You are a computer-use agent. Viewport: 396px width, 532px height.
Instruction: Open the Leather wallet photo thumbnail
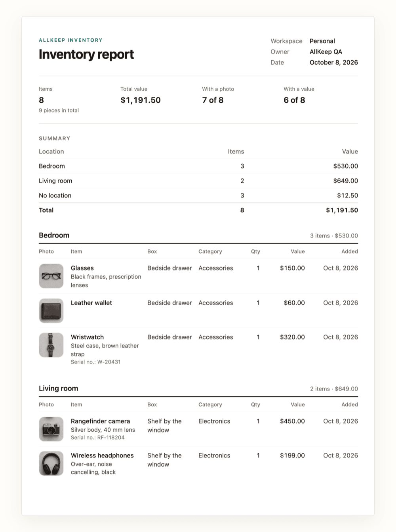click(x=51, y=310)
